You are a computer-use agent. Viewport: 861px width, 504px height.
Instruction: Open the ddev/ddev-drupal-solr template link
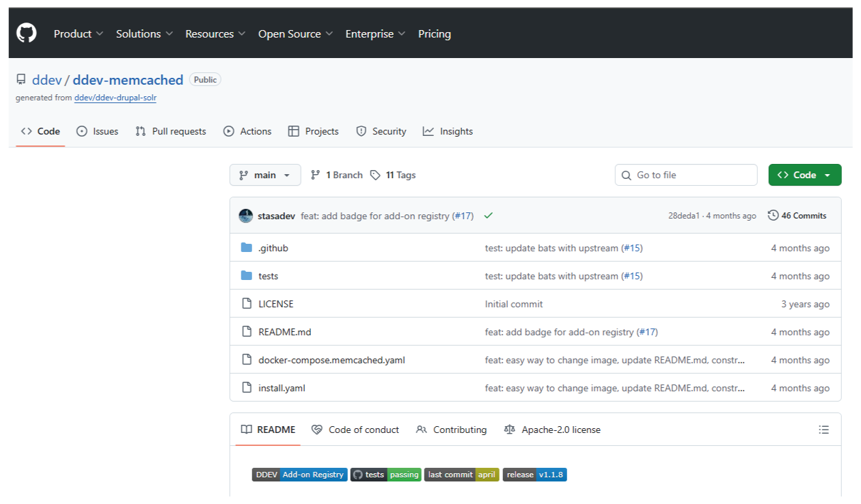pos(115,98)
